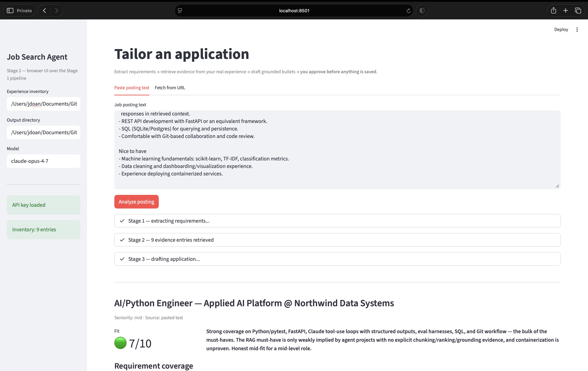Click inside the Job posting text area
Image resolution: width=588 pixels, height=371 pixels.
click(x=337, y=150)
